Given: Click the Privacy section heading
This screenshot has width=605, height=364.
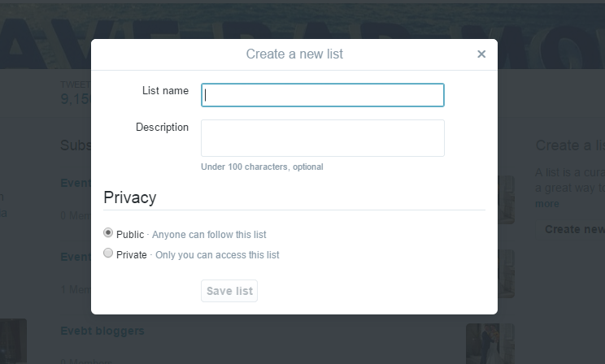Looking at the screenshot, I should [x=130, y=197].
